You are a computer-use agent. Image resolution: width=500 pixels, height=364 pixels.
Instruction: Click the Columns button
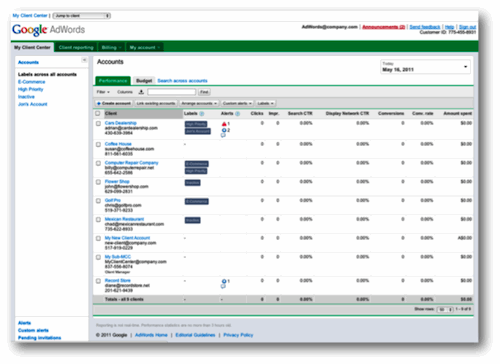(x=125, y=92)
